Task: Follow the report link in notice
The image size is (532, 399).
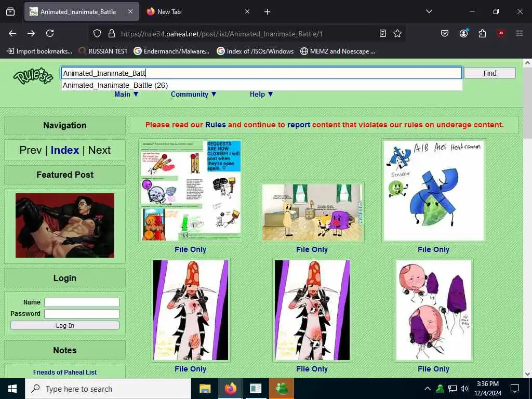Action: click(x=299, y=125)
